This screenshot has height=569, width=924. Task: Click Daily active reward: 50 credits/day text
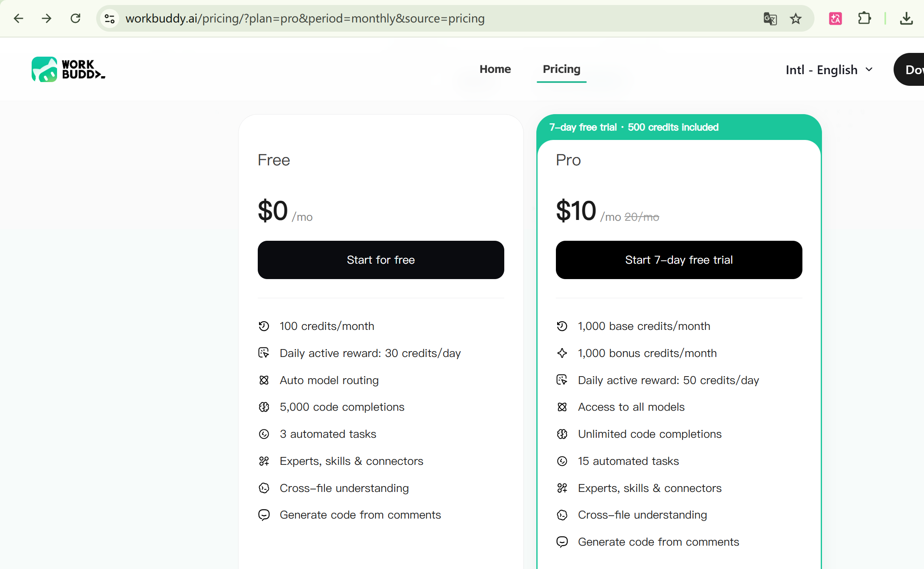click(668, 380)
